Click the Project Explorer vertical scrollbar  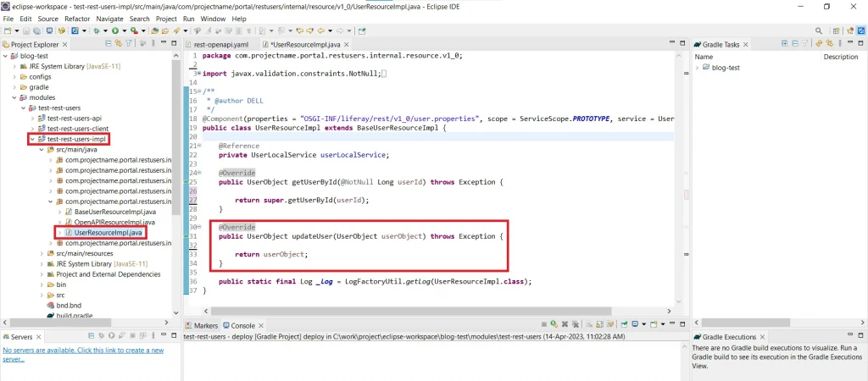[176, 138]
